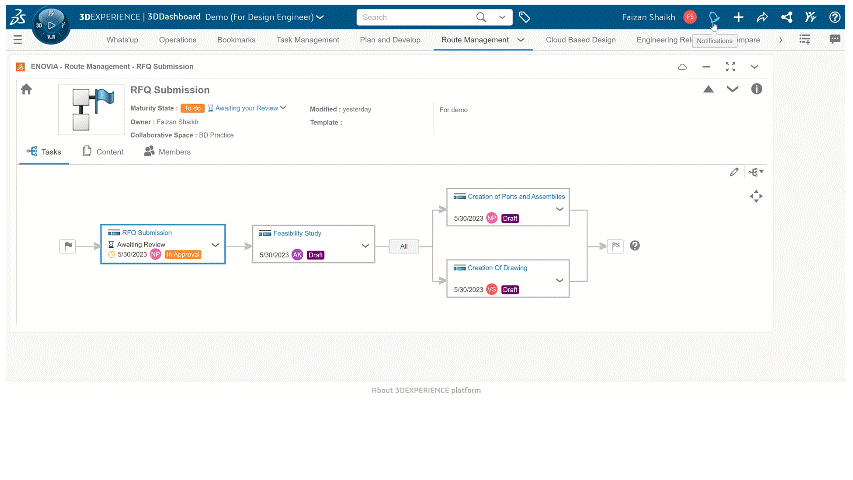Expand the Feasibility Study task card
Screen dimensions: 853x480
click(x=365, y=246)
